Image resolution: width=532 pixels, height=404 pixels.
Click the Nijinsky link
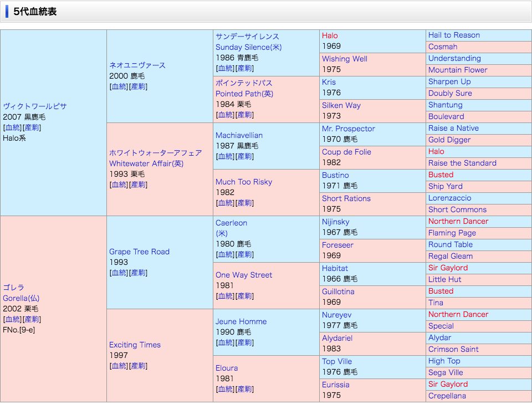[x=336, y=222]
